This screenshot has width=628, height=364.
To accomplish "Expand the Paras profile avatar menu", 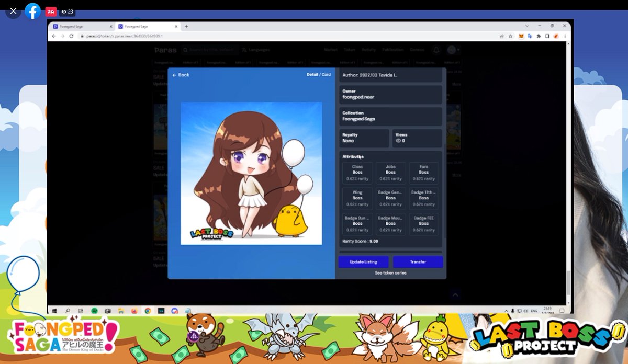I will [453, 50].
